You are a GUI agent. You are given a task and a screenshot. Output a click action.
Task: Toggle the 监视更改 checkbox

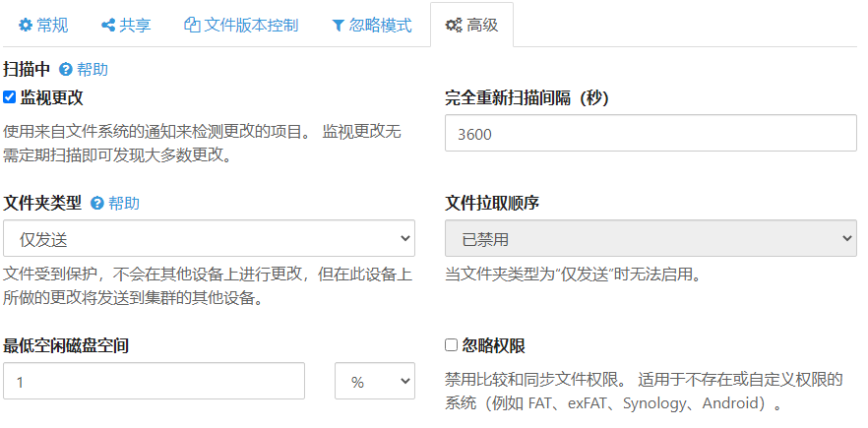tap(10, 97)
